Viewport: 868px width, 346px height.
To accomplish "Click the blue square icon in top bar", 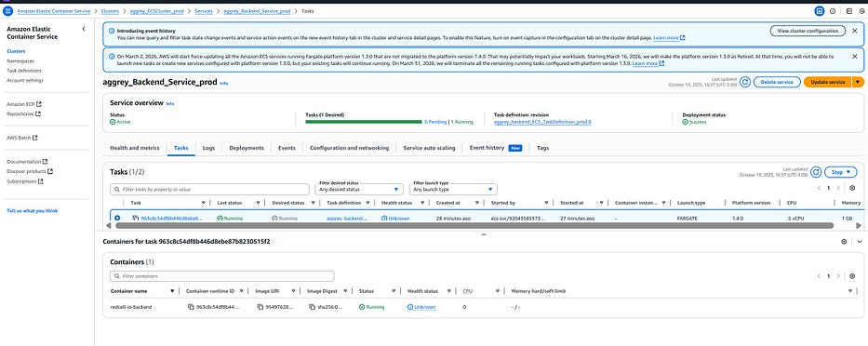I will click(x=820, y=10).
